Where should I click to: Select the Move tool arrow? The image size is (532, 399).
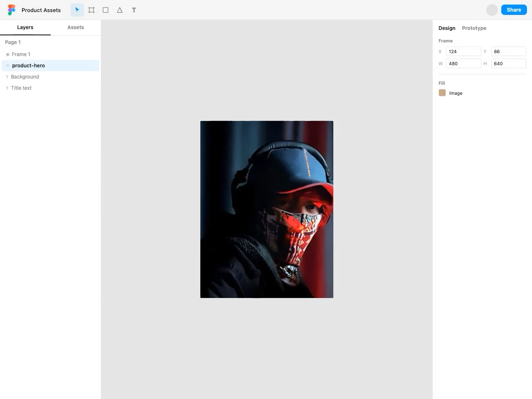77,10
